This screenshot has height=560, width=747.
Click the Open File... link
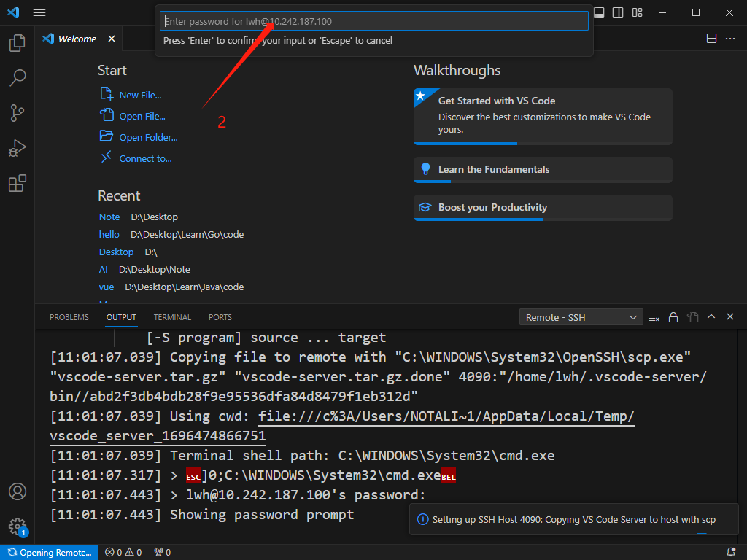(x=142, y=116)
